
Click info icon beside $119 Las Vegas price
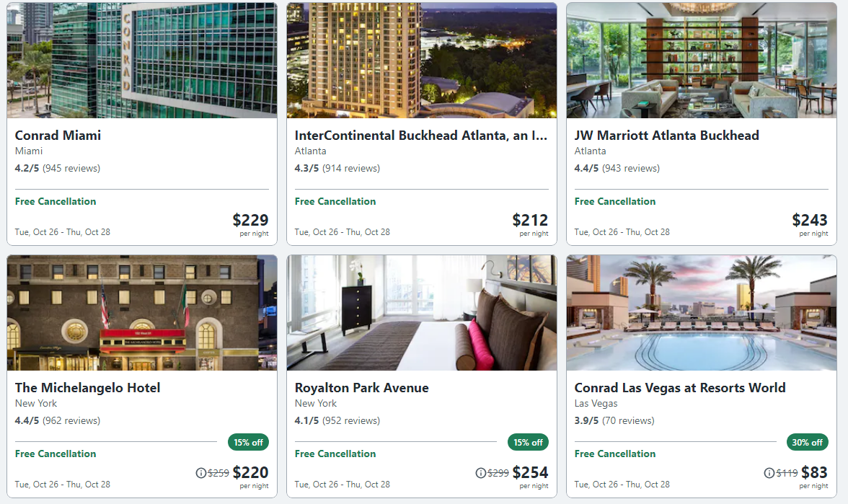tap(769, 473)
